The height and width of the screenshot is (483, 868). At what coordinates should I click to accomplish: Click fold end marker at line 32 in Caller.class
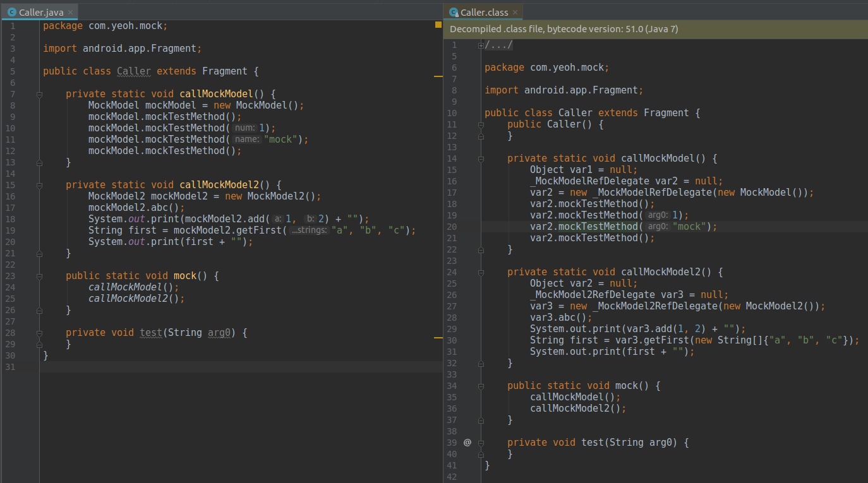[x=481, y=363]
